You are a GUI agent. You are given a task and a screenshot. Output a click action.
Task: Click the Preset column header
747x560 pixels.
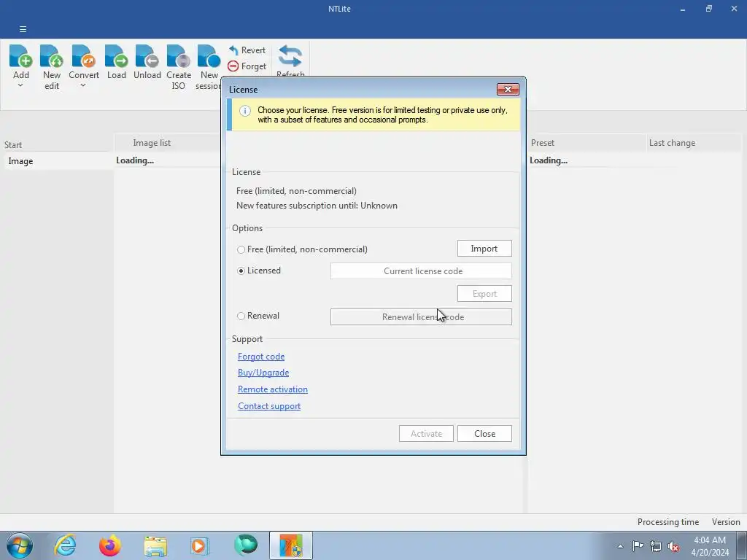coord(543,143)
